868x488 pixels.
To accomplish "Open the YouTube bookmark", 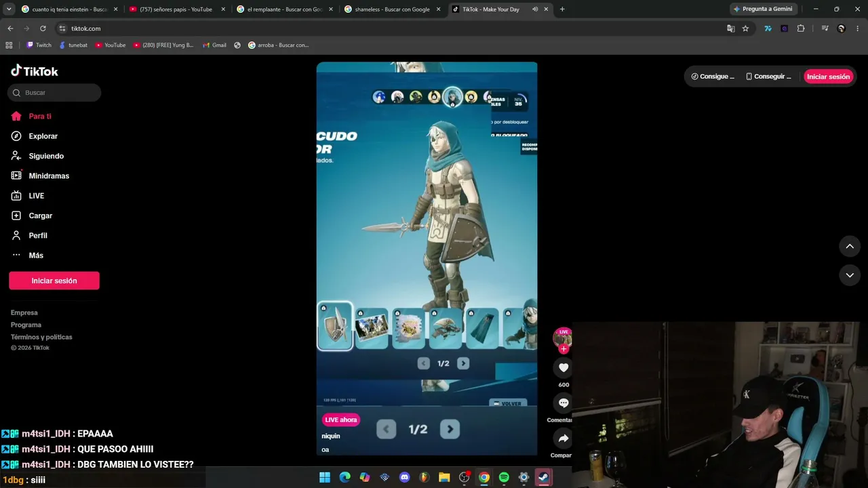I will [110, 45].
